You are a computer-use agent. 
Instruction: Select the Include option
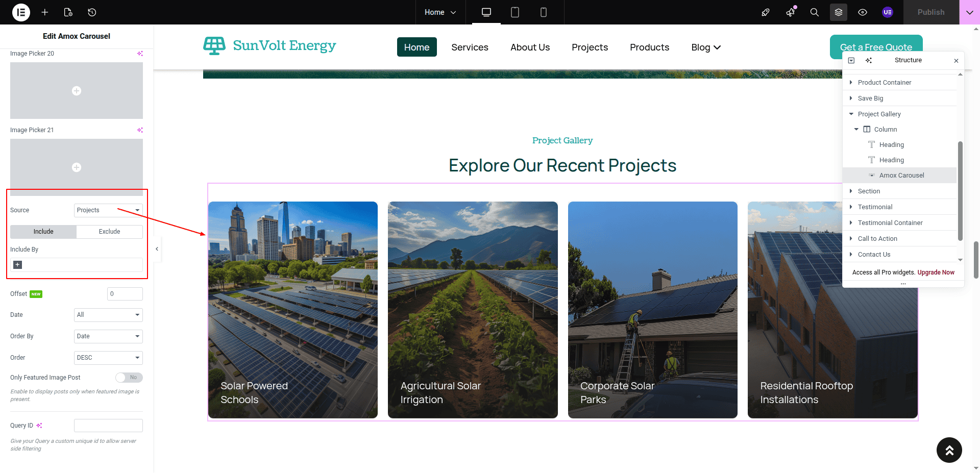point(43,232)
